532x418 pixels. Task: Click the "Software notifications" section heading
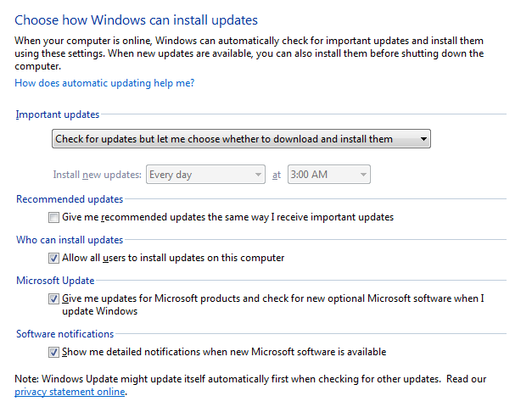coord(64,334)
